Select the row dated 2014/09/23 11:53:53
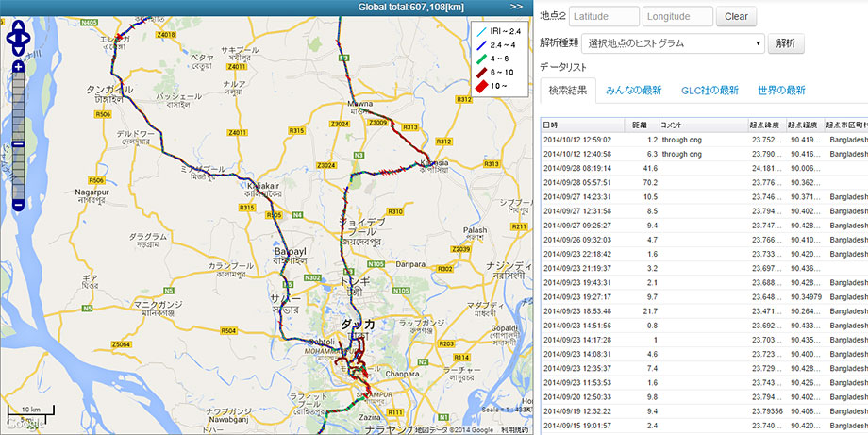The image size is (868, 435). [x=705, y=383]
